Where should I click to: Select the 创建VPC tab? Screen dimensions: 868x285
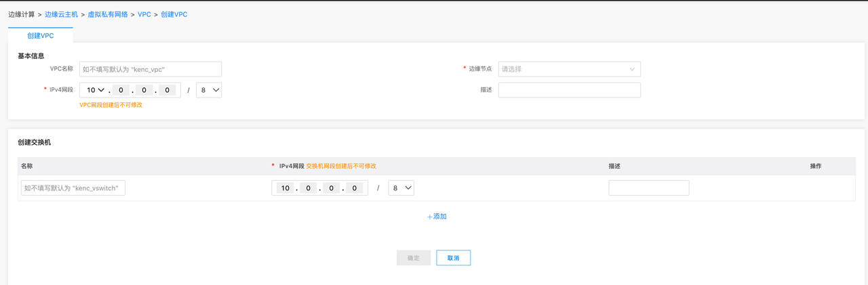click(x=41, y=36)
